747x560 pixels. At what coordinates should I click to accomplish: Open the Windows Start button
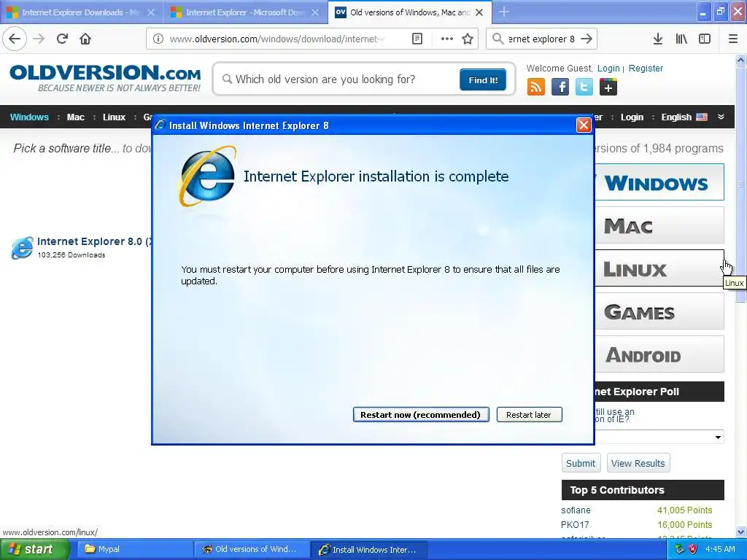34,549
